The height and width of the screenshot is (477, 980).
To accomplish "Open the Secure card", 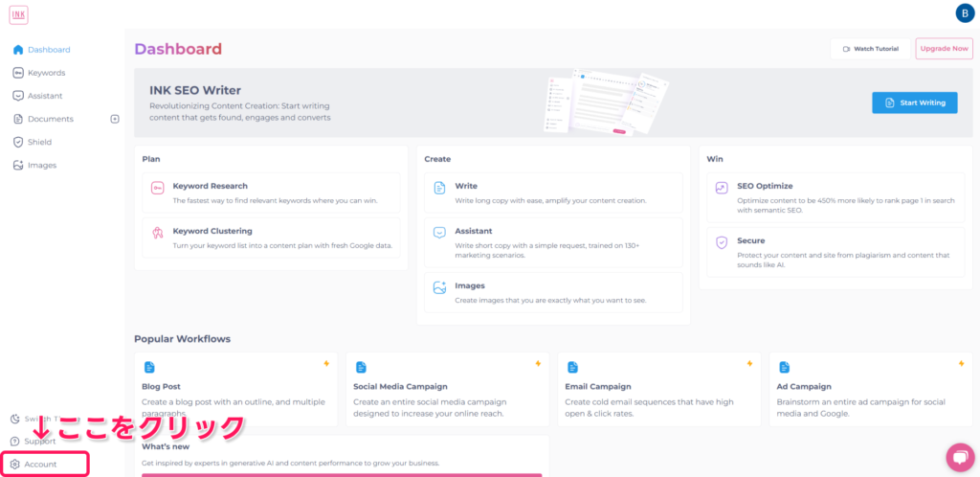I will [835, 252].
